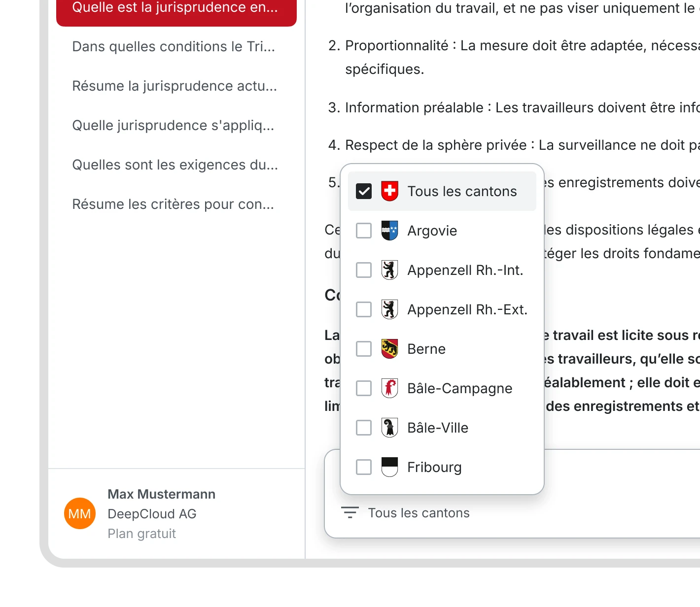Click the Bâle-Ville black crest icon
The width and height of the screenshot is (700, 607).
coord(389,428)
